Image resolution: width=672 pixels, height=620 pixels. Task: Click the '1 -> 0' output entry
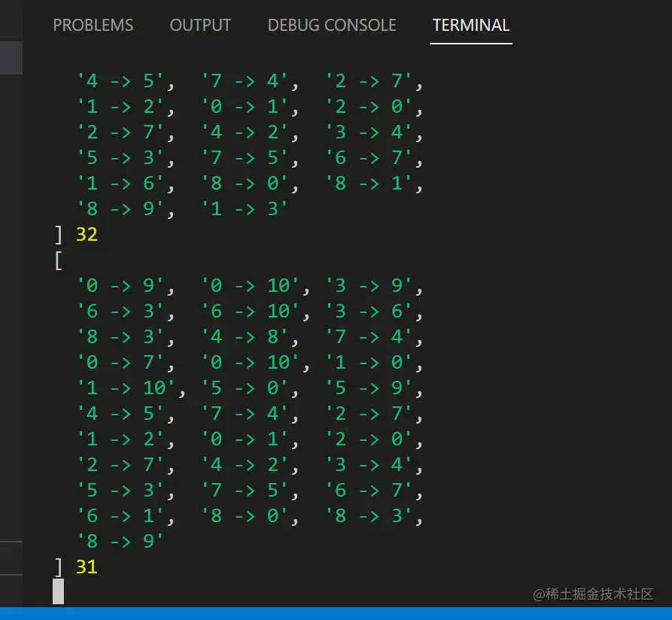[369, 363]
